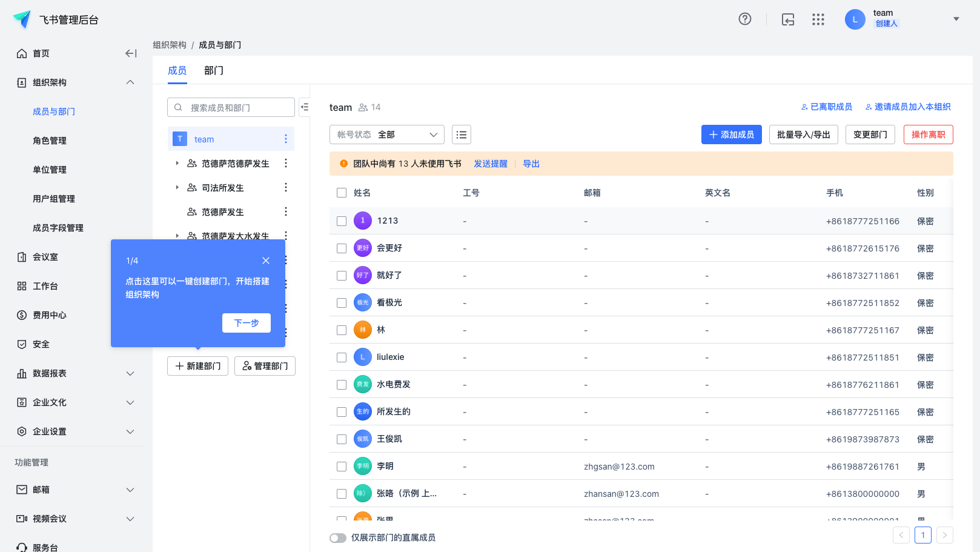Click 发送提醒 link in banner
The width and height of the screenshot is (980, 552).
[491, 164]
